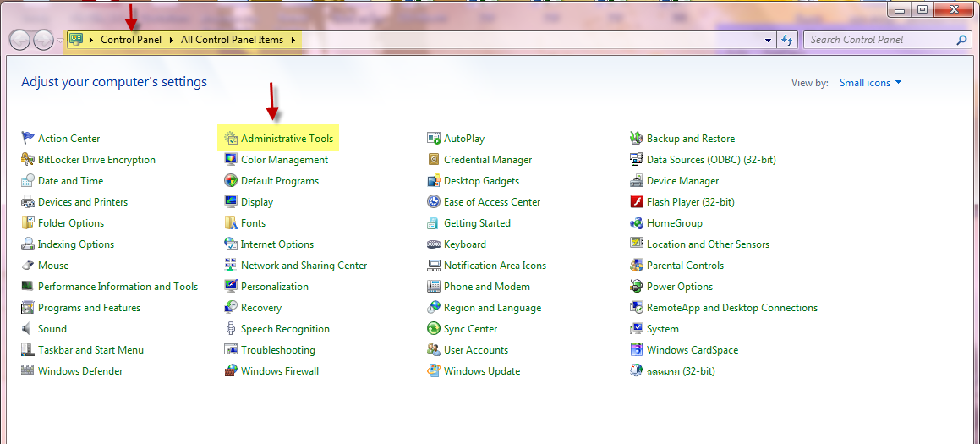Viewport: 980px width, 444px height.
Task: Open the Speech Recognition link
Action: (x=285, y=329)
